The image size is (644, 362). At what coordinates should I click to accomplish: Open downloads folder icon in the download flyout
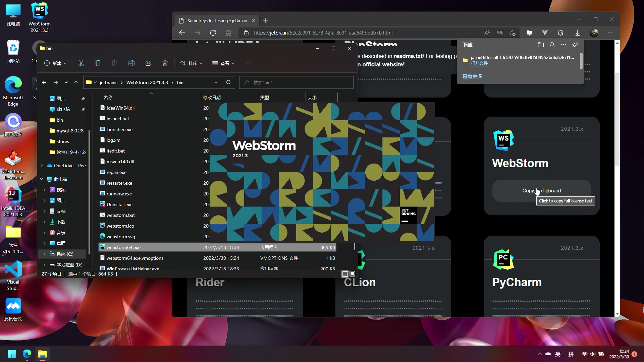(540, 45)
